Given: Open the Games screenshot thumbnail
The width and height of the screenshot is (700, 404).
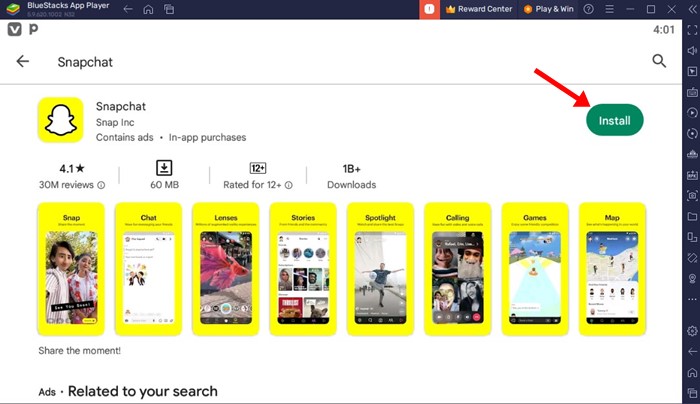Looking at the screenshot, I should click(535, 269).
